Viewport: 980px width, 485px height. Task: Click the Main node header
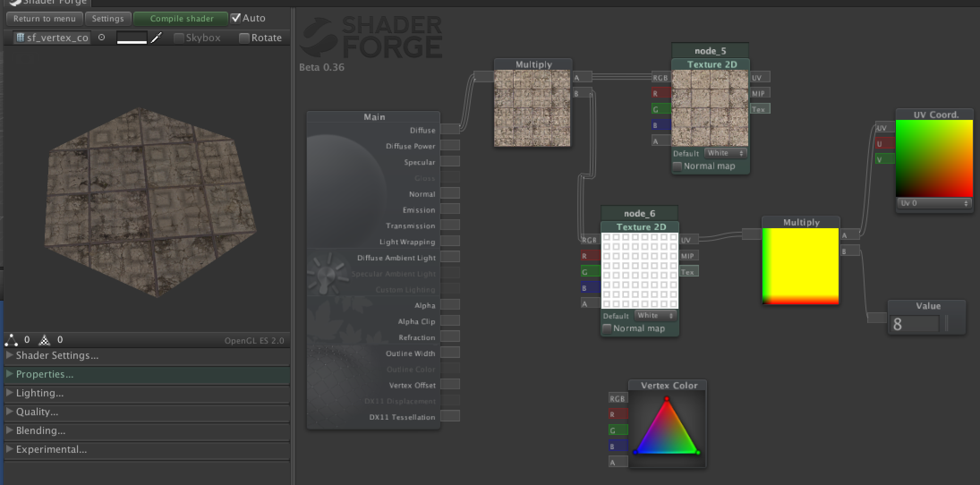tap(374, 117)
